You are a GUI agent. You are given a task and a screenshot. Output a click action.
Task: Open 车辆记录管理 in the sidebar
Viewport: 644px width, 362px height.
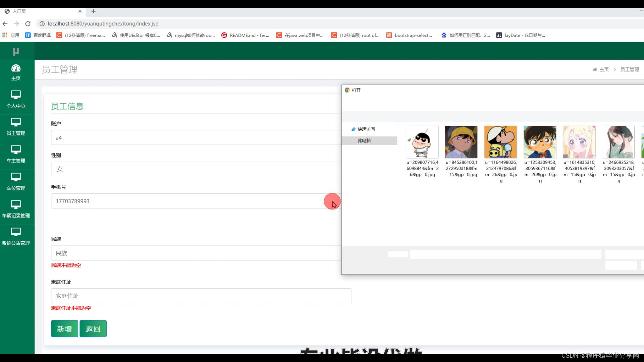pos(16,209)
